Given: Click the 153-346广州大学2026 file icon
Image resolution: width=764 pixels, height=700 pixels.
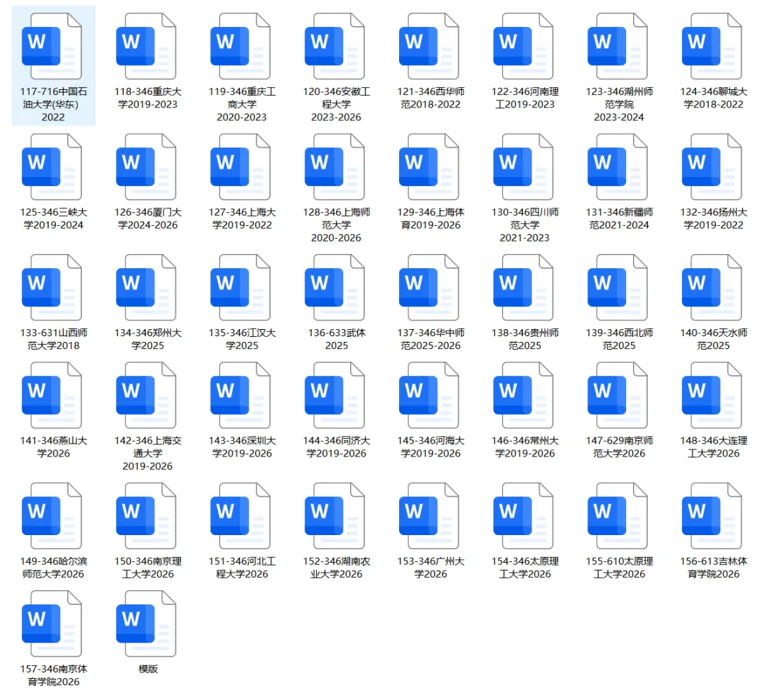Looking at the screenshot, I should (x=429, y=516).
